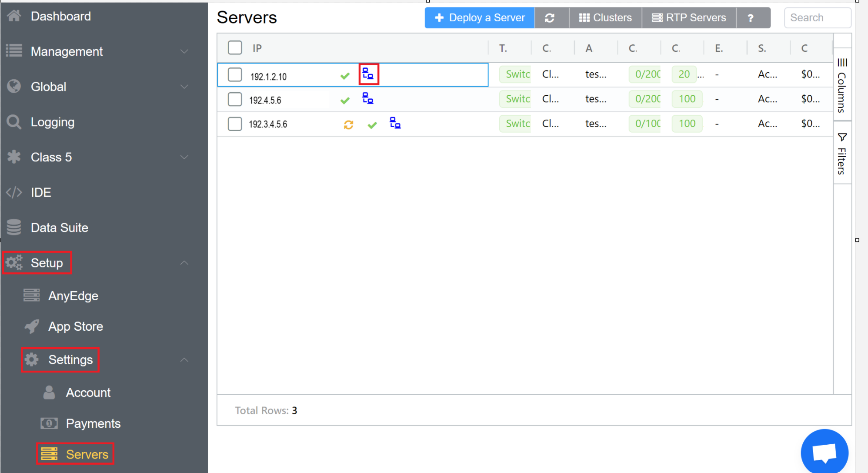Click green checkmark in 192.3.4.5.6 row
This screenshot has width=868, height=473.
[372, 125]
